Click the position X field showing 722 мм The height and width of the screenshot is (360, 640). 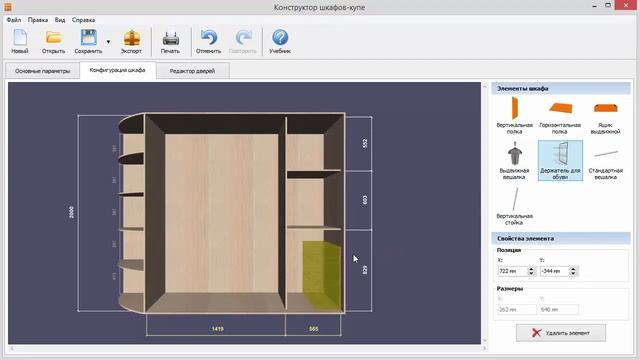pos(512,271)
